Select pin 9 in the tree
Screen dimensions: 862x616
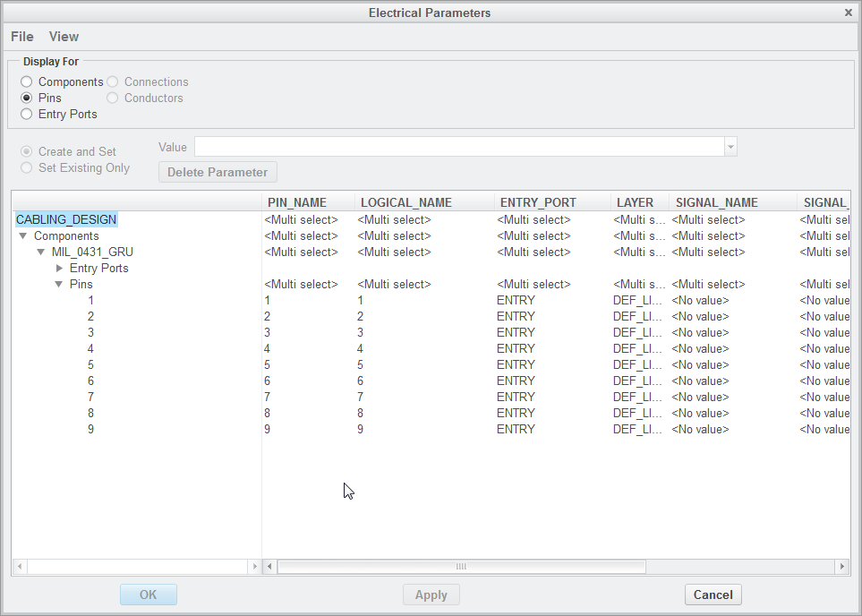90,429
